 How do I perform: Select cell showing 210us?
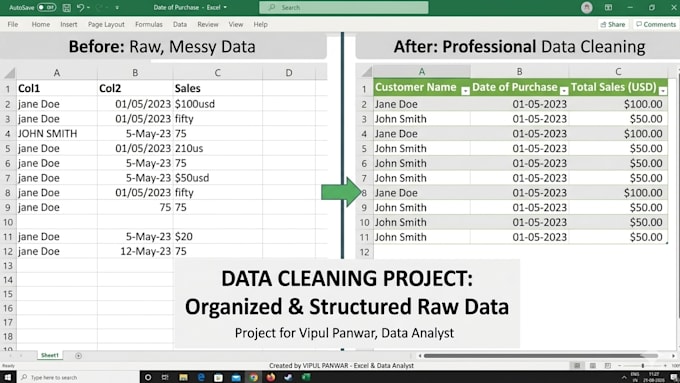pos(218,148)
